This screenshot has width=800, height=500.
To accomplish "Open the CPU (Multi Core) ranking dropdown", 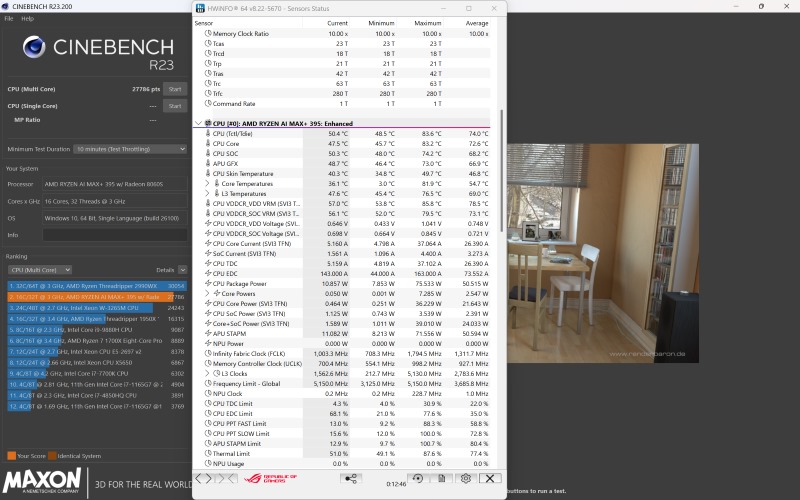I will [x=39, y=269].
